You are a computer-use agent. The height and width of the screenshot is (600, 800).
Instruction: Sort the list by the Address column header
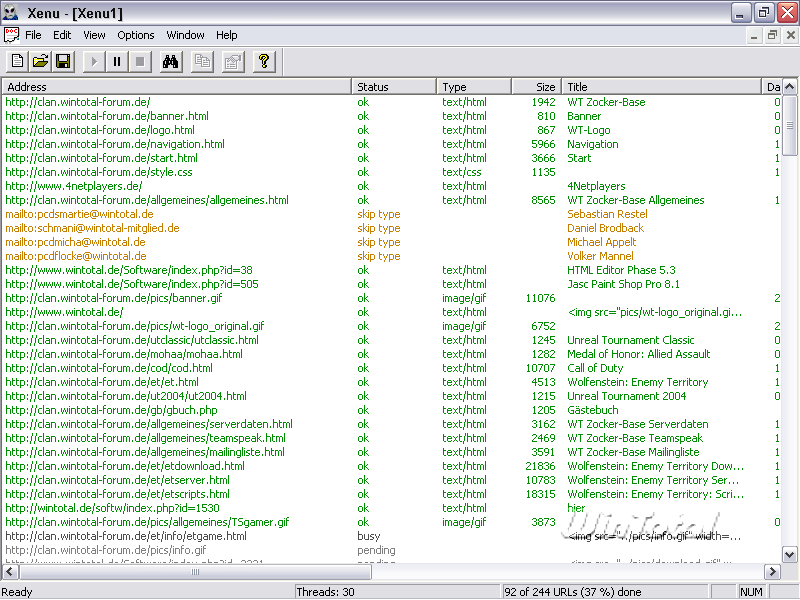point(176,87)
